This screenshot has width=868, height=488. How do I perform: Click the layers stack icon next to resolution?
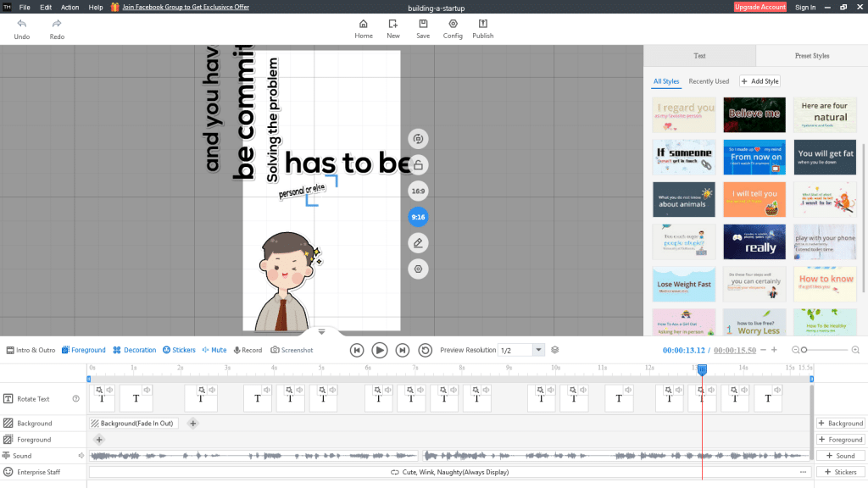(555, 350)
